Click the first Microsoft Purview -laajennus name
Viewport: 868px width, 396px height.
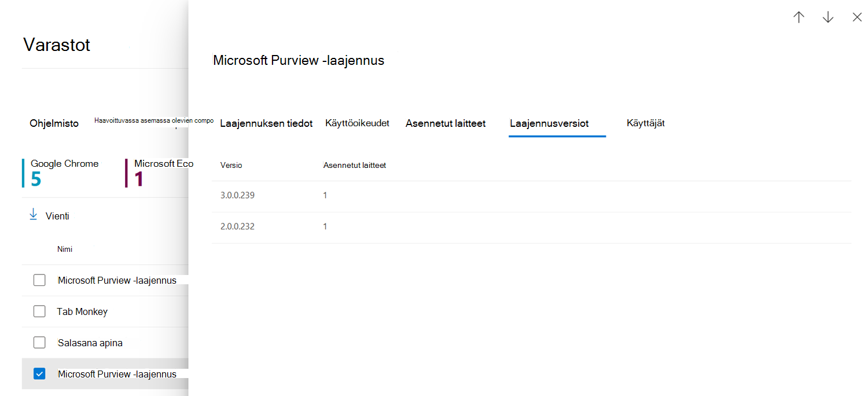(117, 280)
